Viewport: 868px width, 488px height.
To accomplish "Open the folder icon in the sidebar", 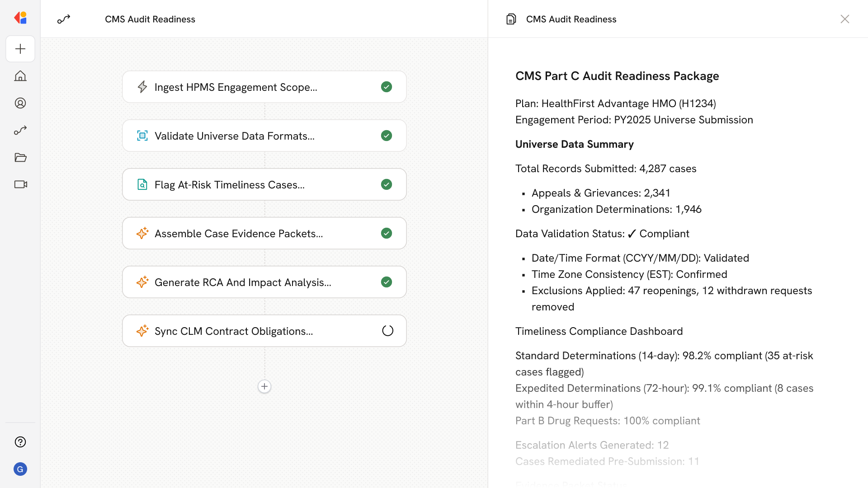I will (20, 157).
